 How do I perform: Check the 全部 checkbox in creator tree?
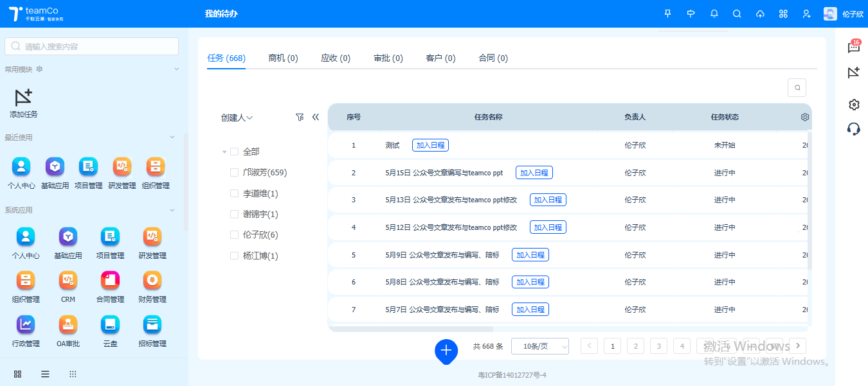pos(235,152)
